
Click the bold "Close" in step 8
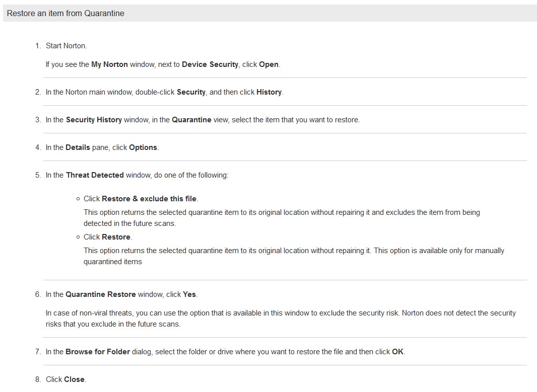tap(75, 380)
